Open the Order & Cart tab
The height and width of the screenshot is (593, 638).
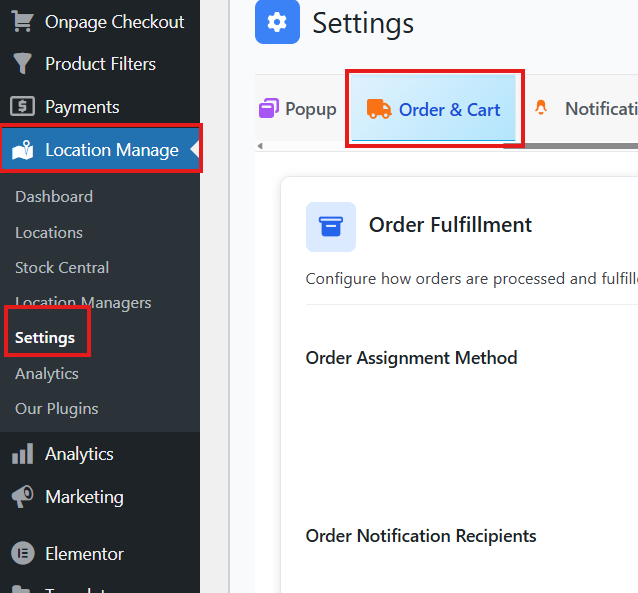449,110
